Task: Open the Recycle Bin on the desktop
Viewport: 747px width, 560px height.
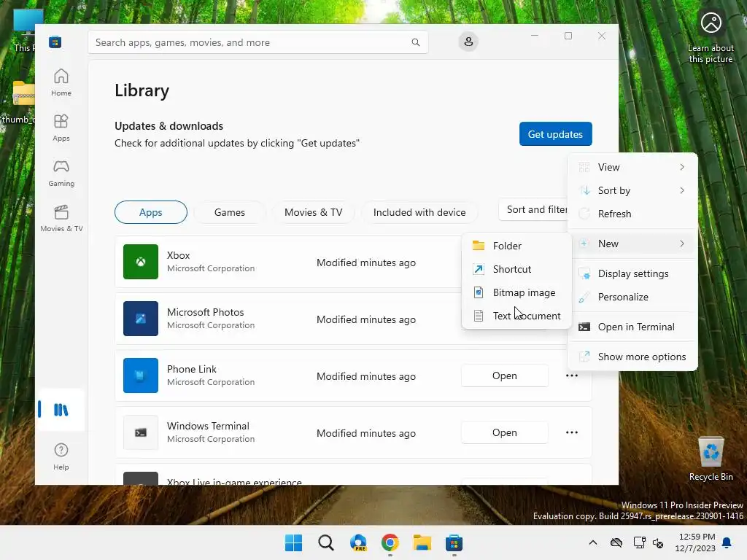Action: pyautogui.click(x=711, y=459)
